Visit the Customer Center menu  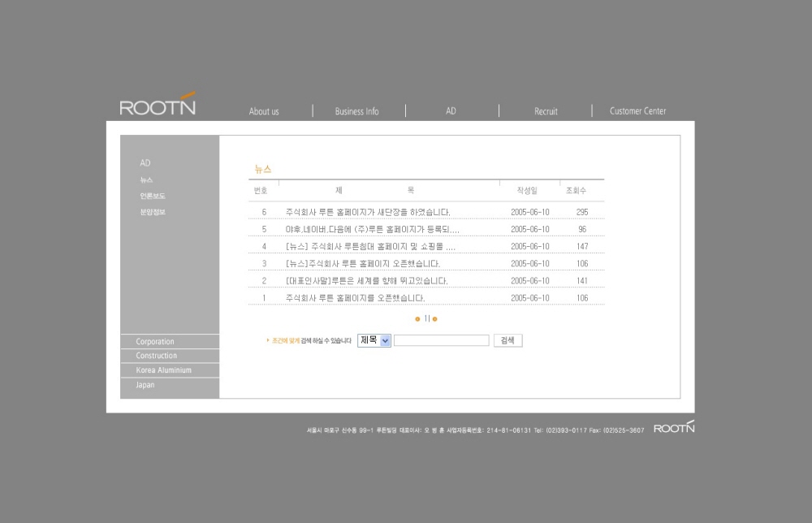click(x=637, y=111)
